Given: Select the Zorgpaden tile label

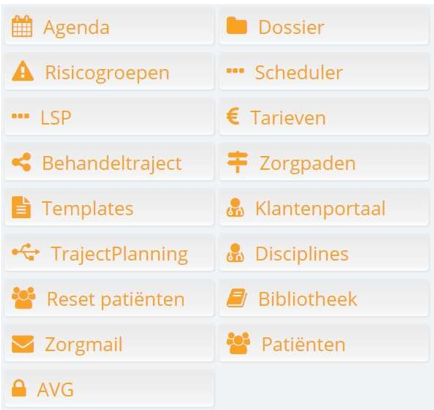Looking at the screenshot, I should point(308,164).
